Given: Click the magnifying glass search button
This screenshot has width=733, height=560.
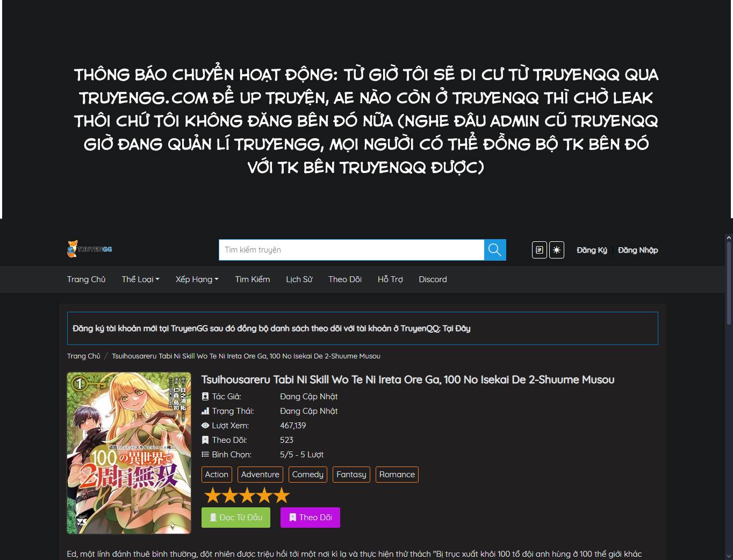Looking at the screenshot, I should coord(495,250).
